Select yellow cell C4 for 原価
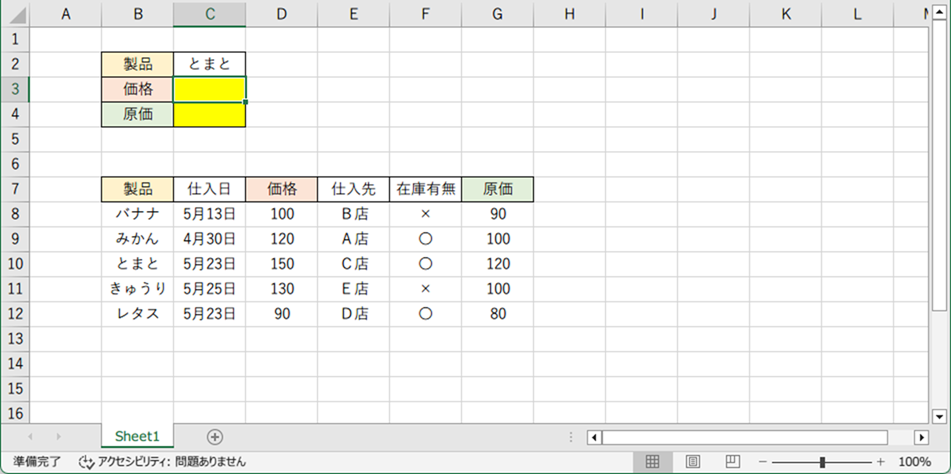The image size is (951, 474). (209, 114)
